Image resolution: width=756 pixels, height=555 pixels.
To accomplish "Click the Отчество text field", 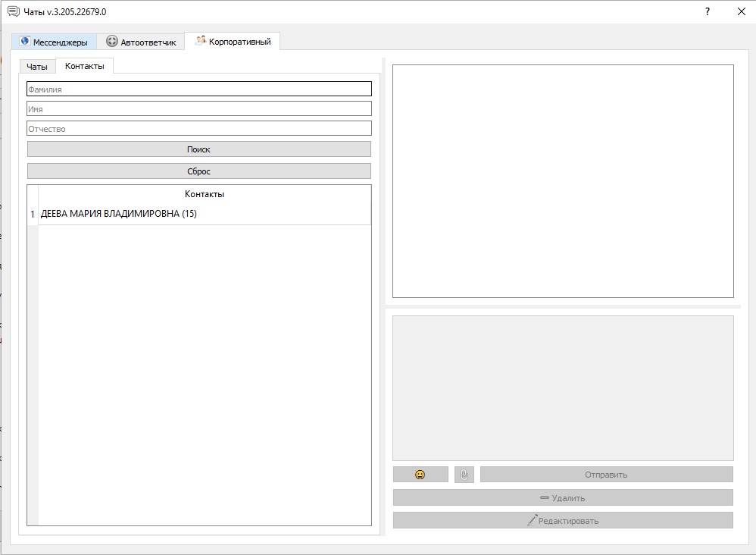I will [x=199, y=128].
